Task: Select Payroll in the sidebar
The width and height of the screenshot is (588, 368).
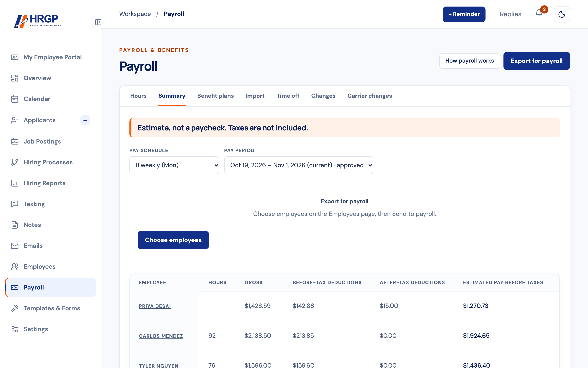Action: (51, 287)
